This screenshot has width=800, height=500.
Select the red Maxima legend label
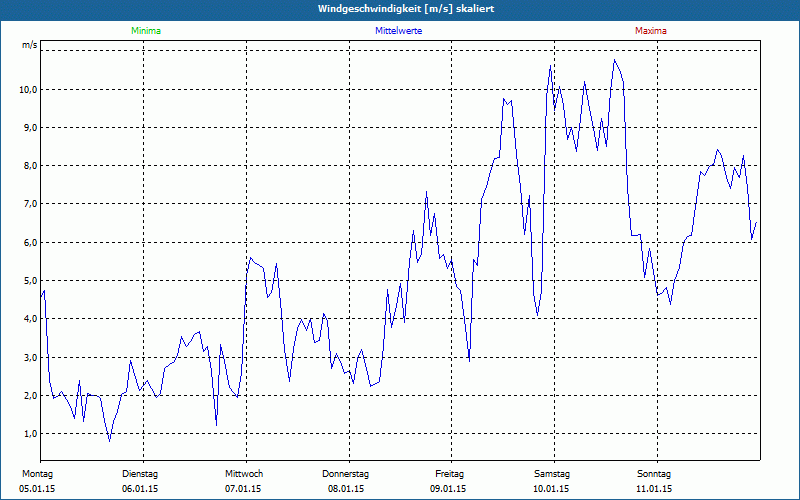coord(651,31)
